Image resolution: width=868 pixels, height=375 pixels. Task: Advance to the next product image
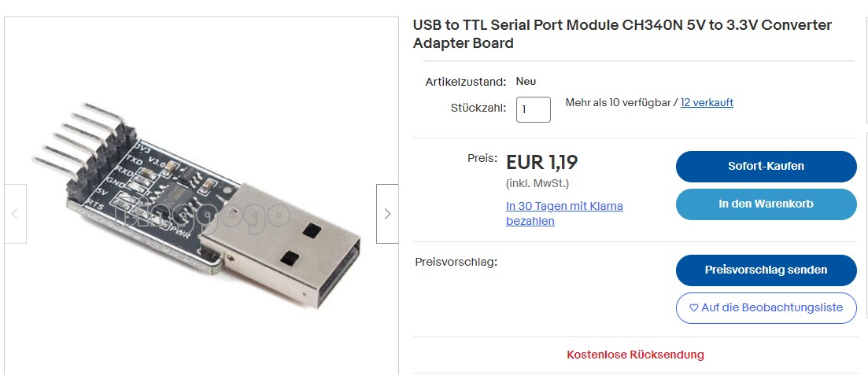point(387,213)
